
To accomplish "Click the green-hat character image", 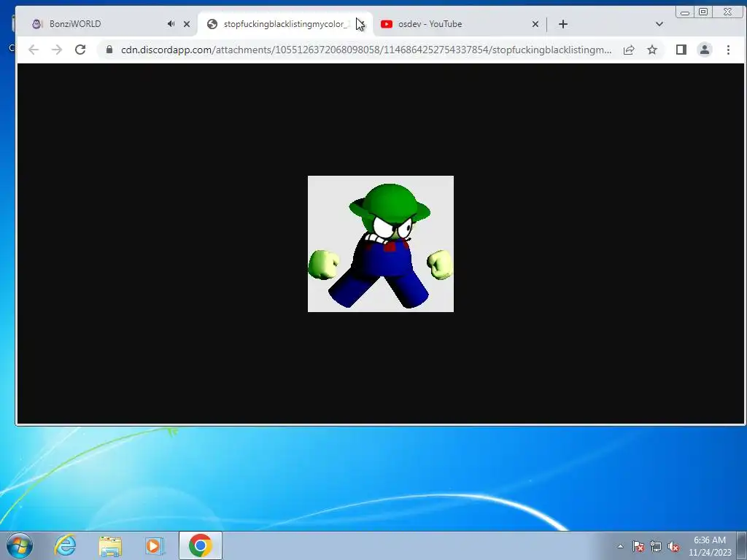I will [381, 244].
